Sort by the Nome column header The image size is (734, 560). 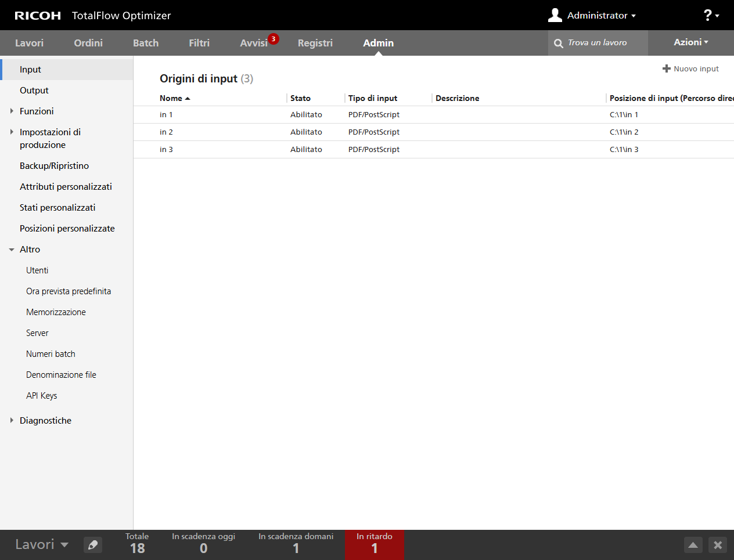[x=171, y=98]
